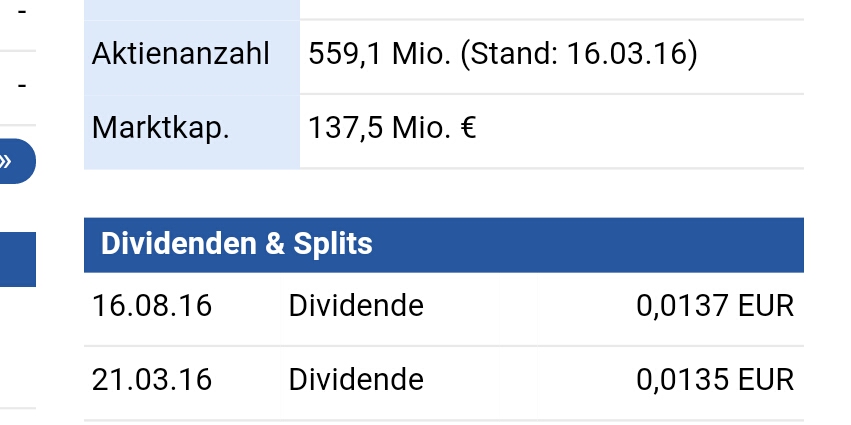This screenshot has width=851, height=425.
Task: Click the dark blue block below the » button
Action: (x=17, y=259)
